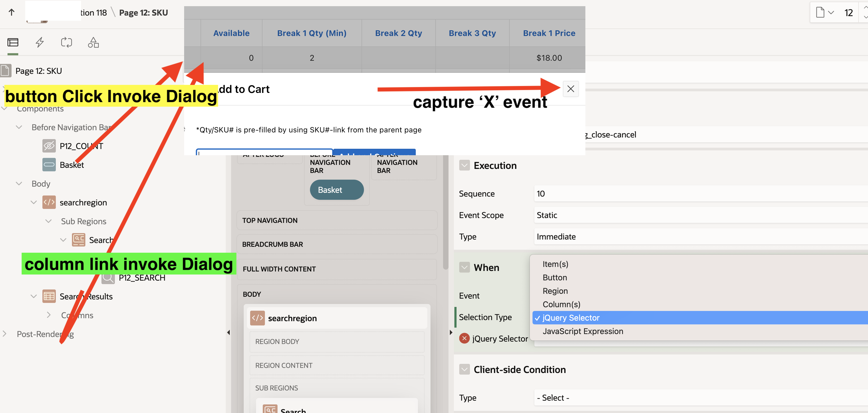This screenshot has height=413, width=868.
Task: Click the up arrow navigation icon
Action: pyautogui.click(x=12, y=12)
